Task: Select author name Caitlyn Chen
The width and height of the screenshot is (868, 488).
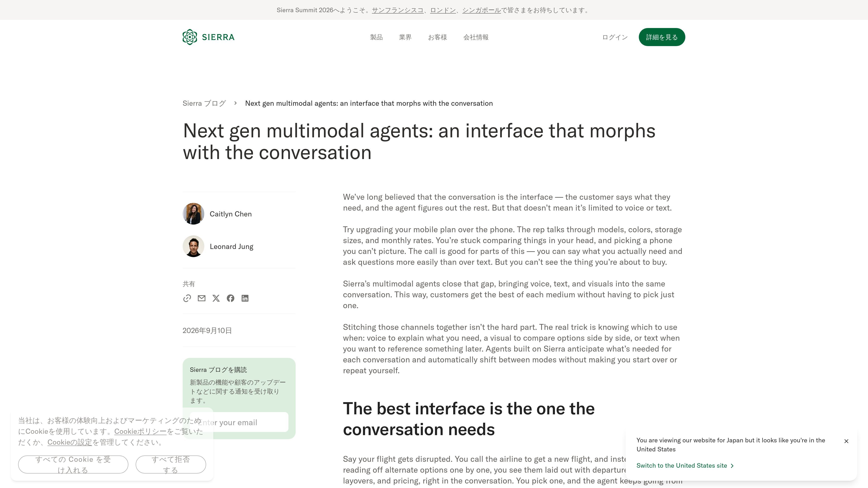Action: point(231,214)
